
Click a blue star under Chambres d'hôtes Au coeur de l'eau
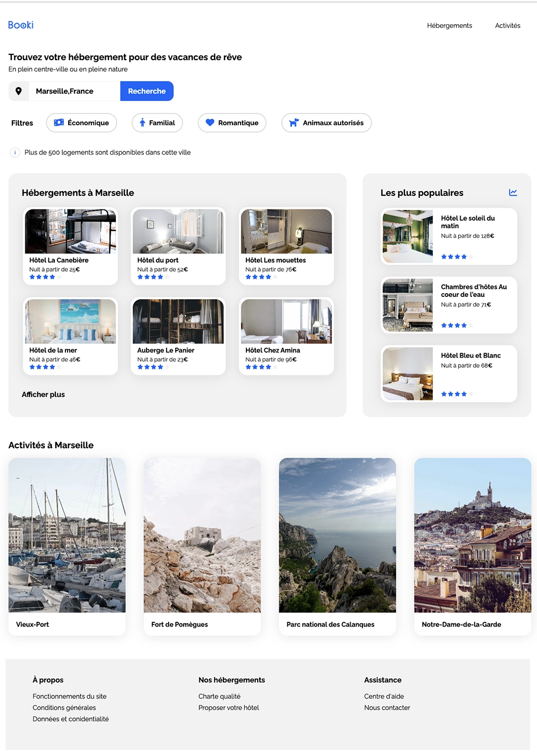[445, 325]
